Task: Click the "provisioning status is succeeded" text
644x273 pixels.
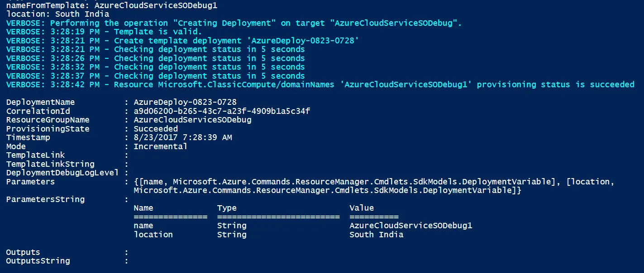Action: (556, 85)
